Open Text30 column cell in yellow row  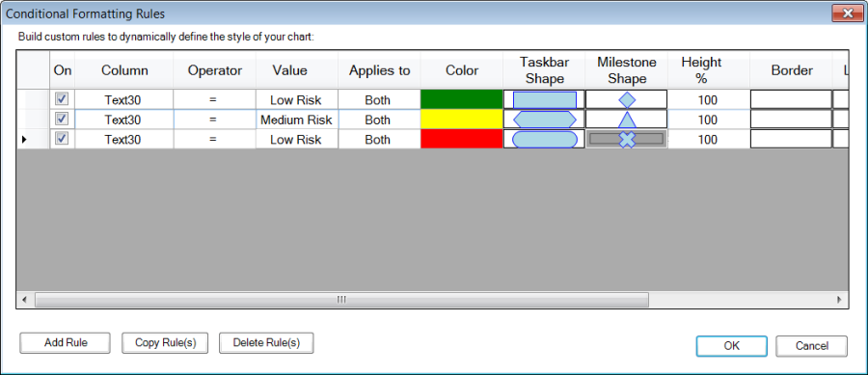tap(124, 121)
